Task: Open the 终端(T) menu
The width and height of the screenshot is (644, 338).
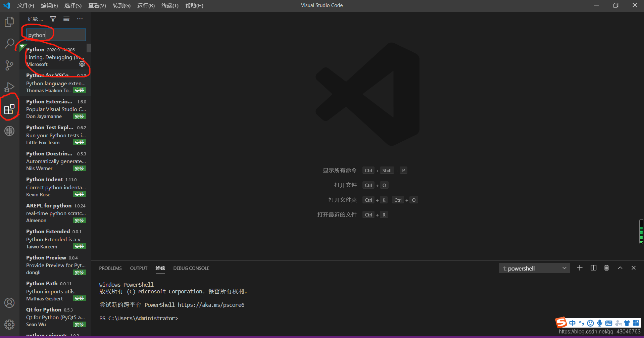Action: click(170, 5)
